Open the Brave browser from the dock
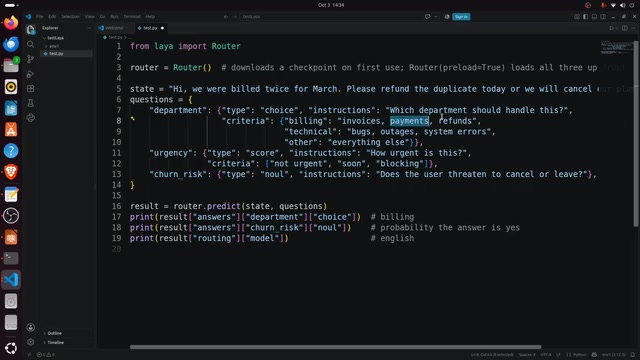Image resolution: width=640 pixels, height=360 pixels. click(11, 172)
